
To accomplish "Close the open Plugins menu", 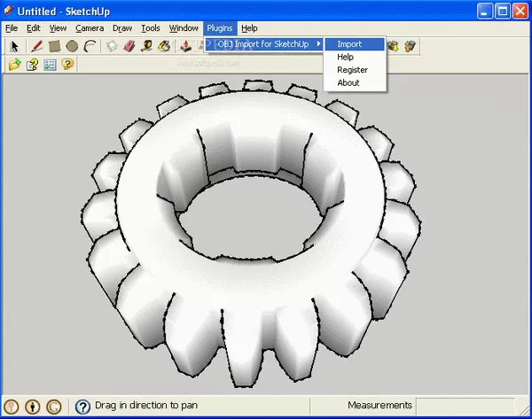I will click(220, 28).
